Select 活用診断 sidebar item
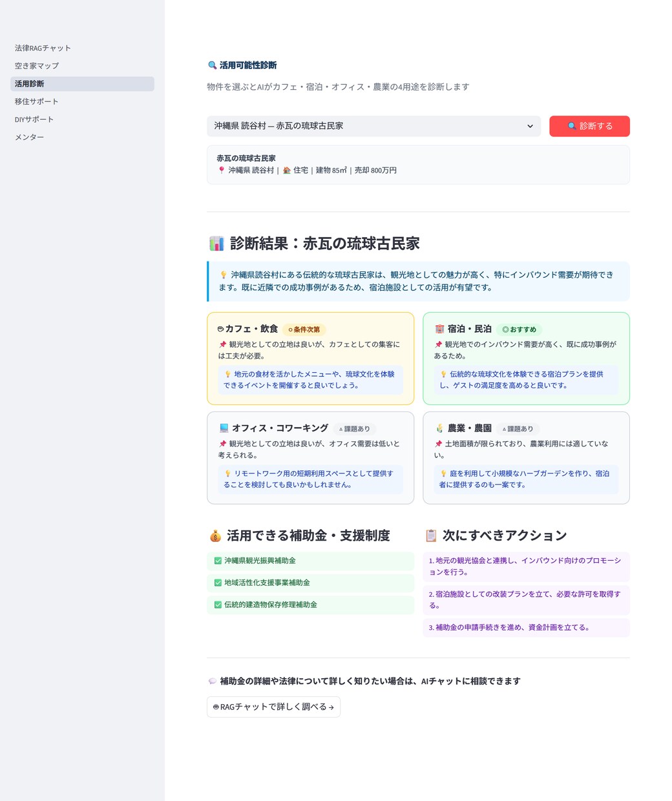Image resolution: width=672 pixels, height=801 pixels. click(x=82, y=84)
